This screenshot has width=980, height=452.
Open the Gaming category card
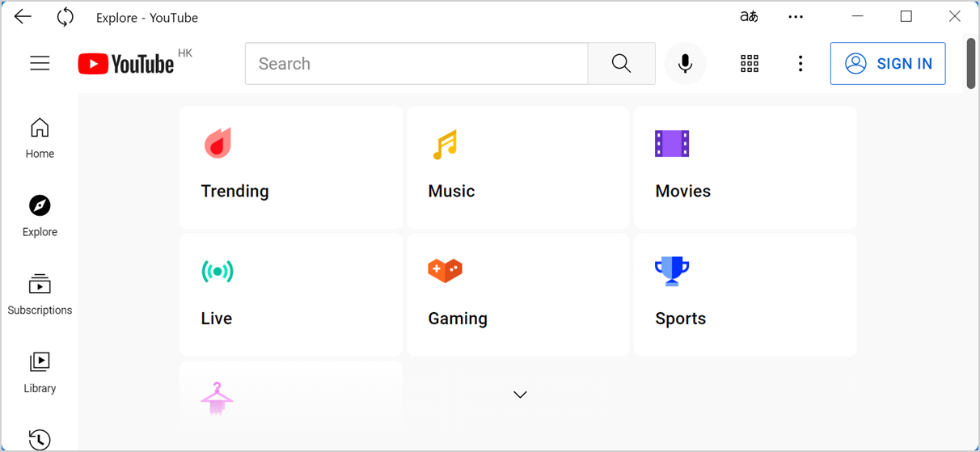coord(517,294)
